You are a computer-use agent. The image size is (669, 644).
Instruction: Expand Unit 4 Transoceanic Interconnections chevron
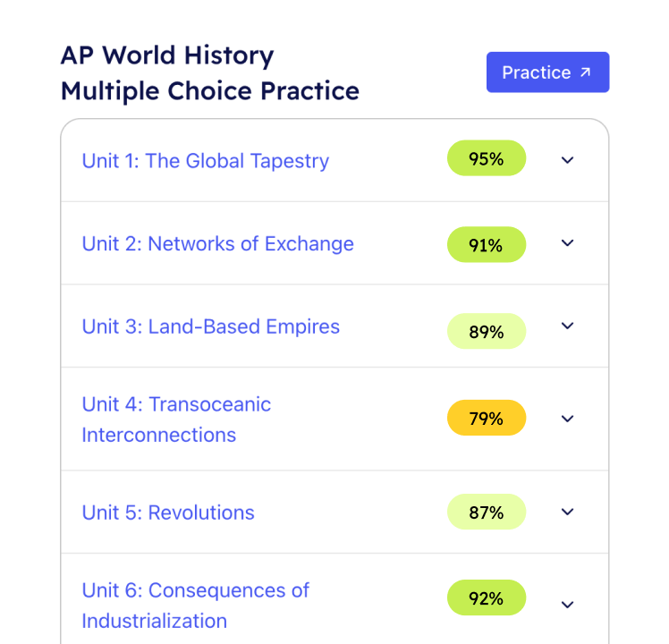coord(567,419)
